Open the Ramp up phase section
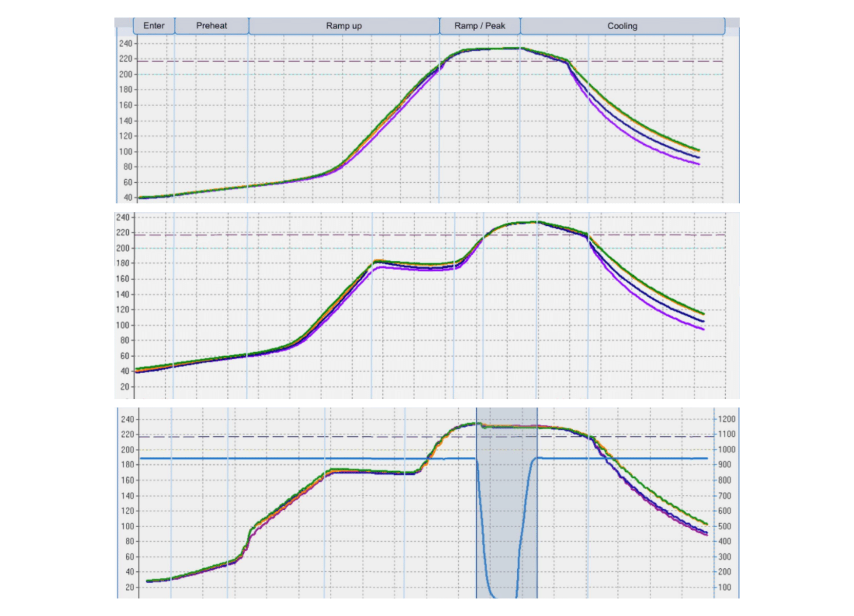Screen dimensions: 854x616 344,25
